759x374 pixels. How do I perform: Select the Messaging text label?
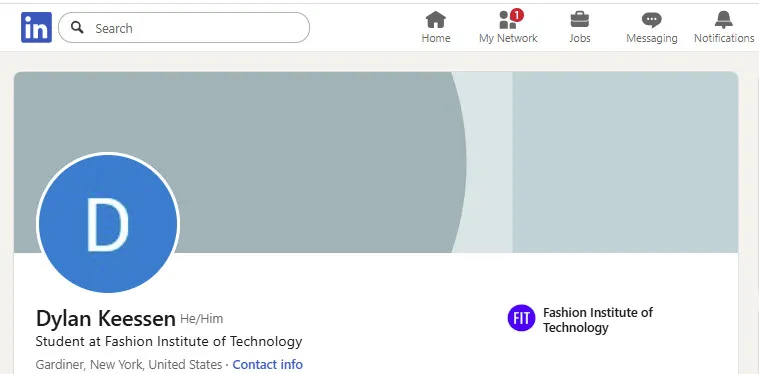pos(652,38)
